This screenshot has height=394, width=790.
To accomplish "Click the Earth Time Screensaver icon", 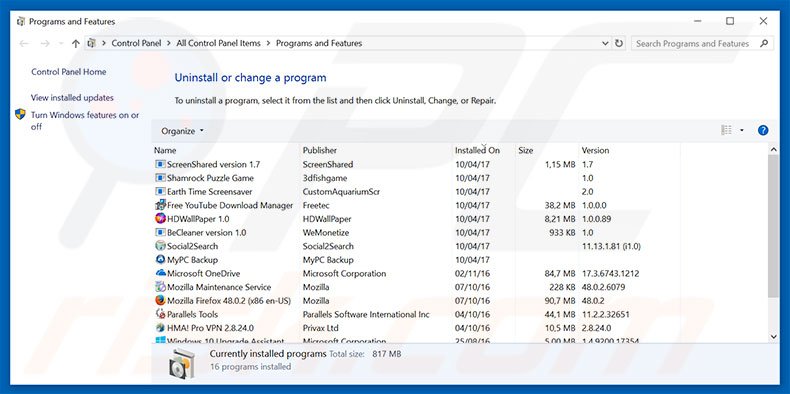I will click(160, 191).
